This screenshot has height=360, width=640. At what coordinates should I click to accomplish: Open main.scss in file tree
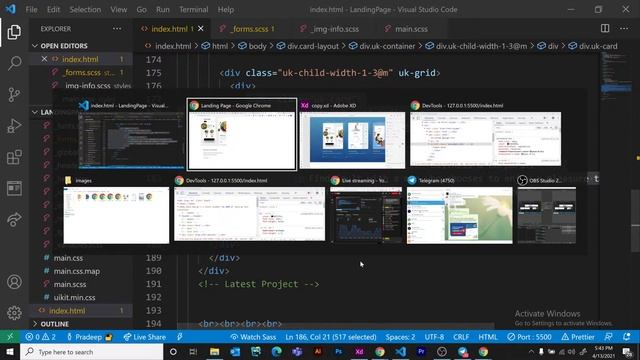pyautogui.click(x=70, y=284)
